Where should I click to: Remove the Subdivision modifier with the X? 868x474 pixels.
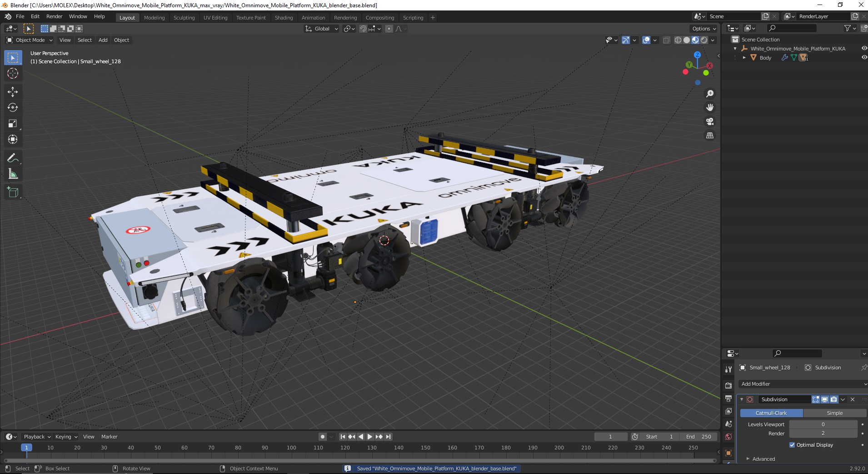click(853, 399)
